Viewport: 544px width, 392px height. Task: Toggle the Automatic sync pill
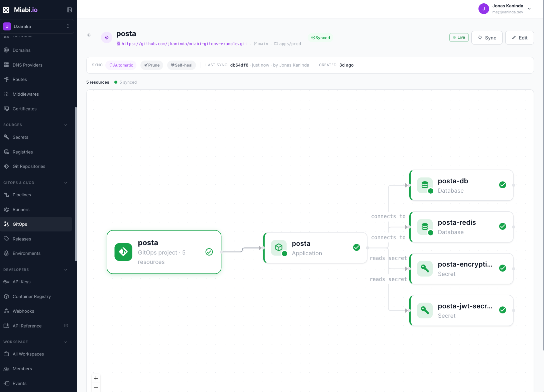[121, 65]
